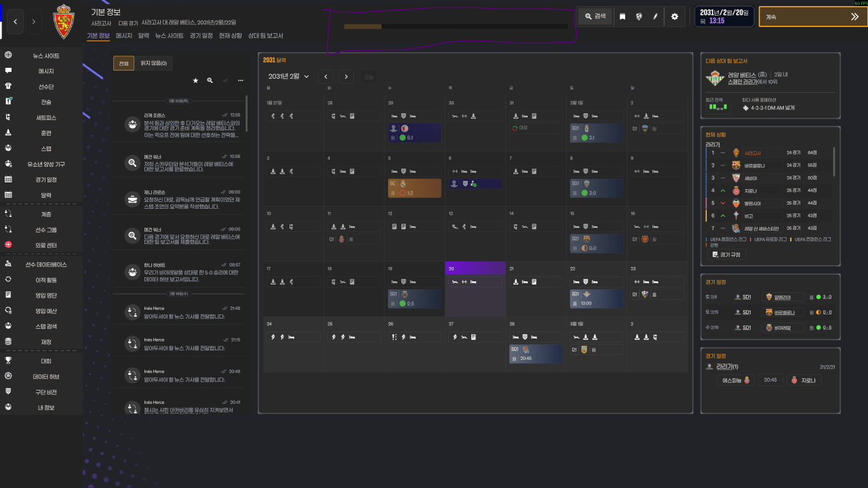The height and width of the screenshot is (488, 868).
Task: Click the pencil edit icon in top toolbar
Action: click(x=655, y=17)
